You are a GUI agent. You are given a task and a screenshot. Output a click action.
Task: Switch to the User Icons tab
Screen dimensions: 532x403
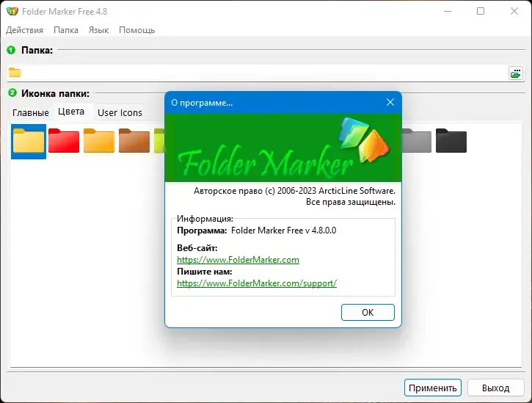click(120, 113)
